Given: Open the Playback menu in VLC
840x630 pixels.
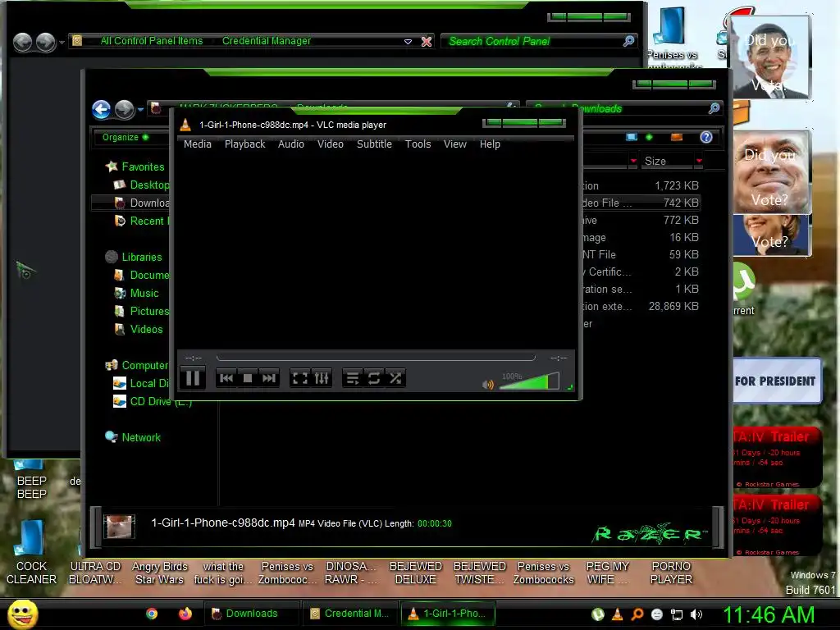Looking at the screenshot, I should pos(244,144).
